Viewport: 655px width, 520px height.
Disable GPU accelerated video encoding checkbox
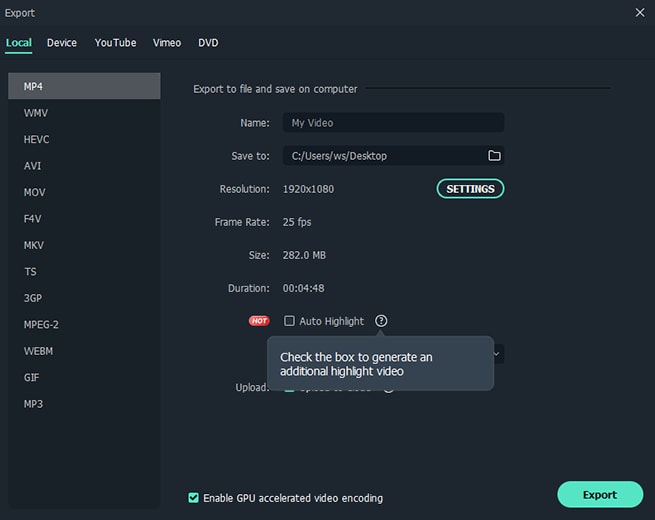(x=193, y=497)
